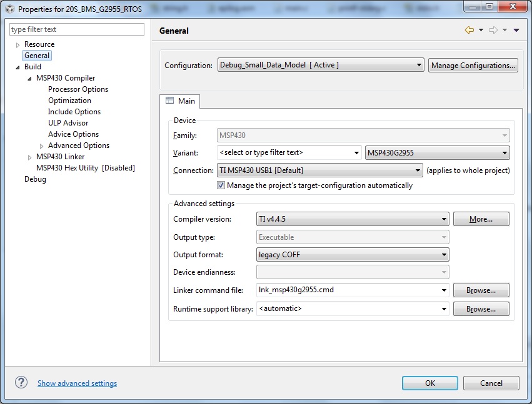
Task: Open the view menu triangle in the header
Action: click(x=516, y=30)
